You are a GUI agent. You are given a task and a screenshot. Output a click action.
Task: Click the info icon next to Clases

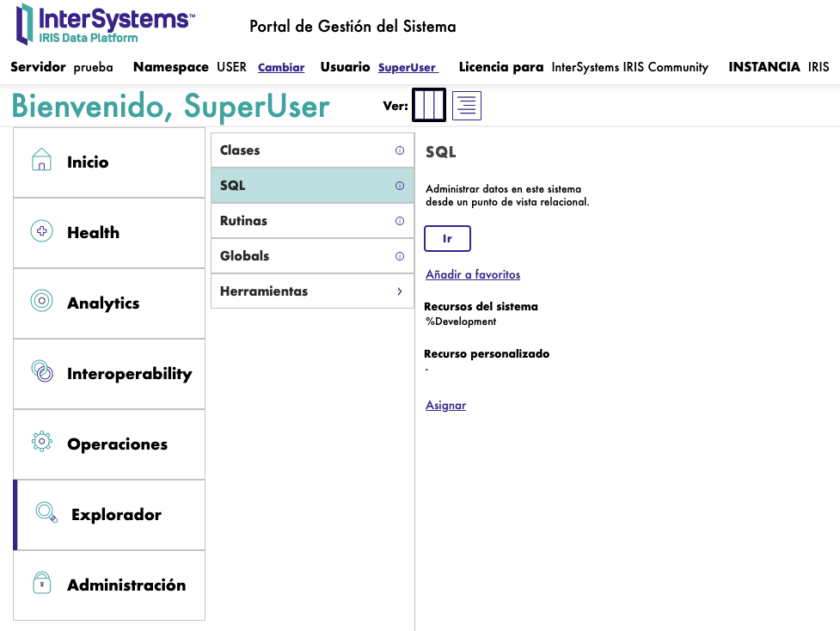[x=400, y=150]
